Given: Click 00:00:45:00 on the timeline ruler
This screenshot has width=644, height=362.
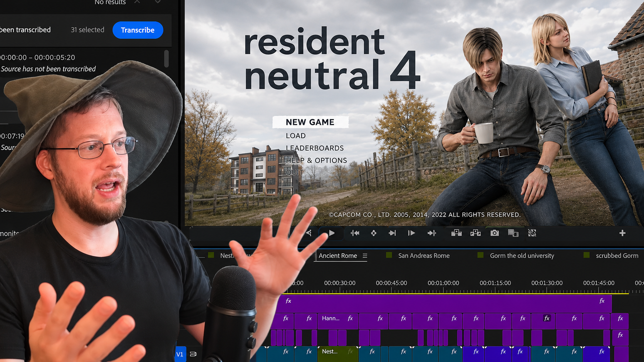Looking at the screenshot, I should [x=391, y=283].
